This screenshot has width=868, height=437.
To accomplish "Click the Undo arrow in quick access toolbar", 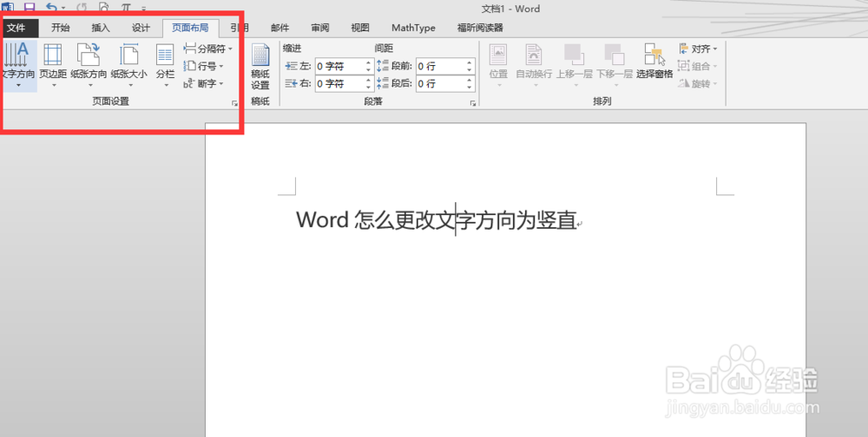I will [51, 7].
